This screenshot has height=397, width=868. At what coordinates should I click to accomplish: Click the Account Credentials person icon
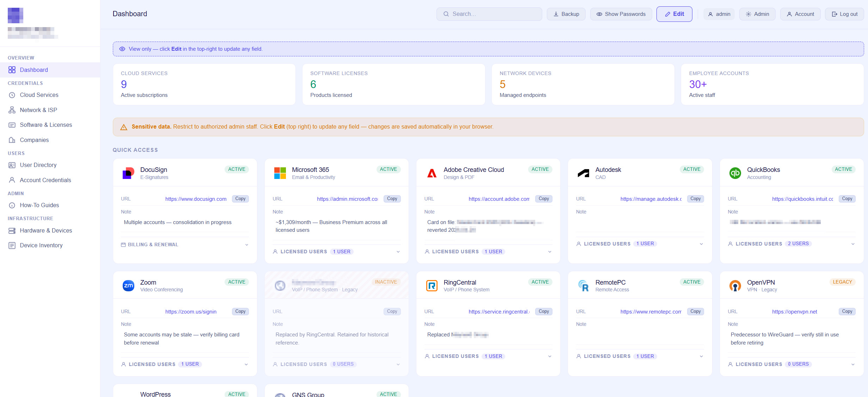tap(12, 180)
